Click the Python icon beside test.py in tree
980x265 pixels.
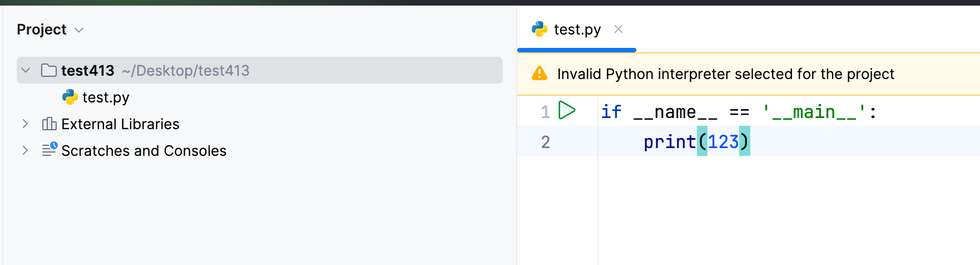(x=70, y=97)
